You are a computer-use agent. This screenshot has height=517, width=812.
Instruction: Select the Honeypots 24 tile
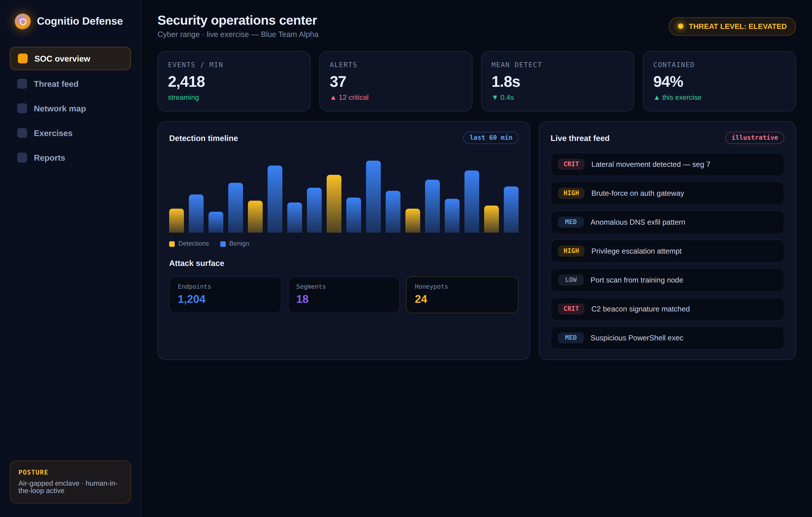(462, 295)
